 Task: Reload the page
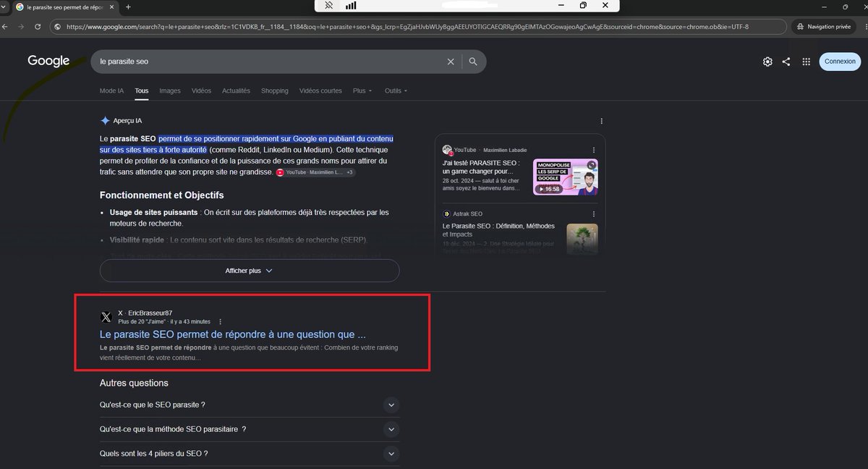coord(36,27)
